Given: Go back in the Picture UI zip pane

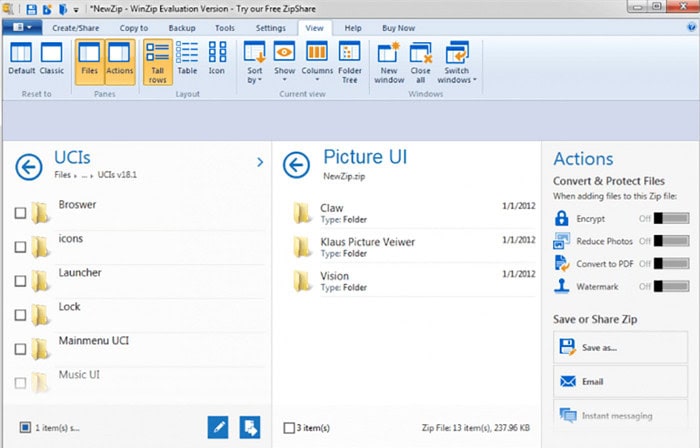Looking at the screenshot, I should tap(296, 165).
